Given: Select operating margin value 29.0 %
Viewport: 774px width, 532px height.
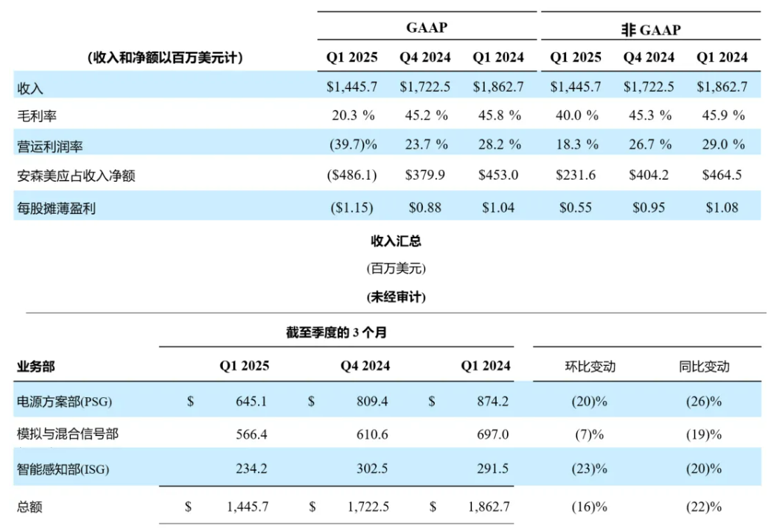Looking at the screenshot, I should pyautogui.click(x=723, y=145).
